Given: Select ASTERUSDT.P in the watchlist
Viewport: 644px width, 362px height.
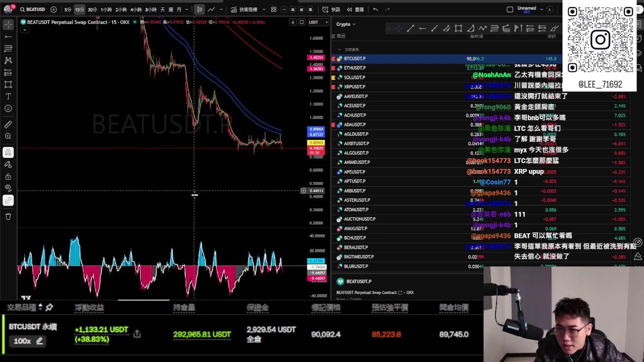Looking at the screenshot, I should coord(480,200).
